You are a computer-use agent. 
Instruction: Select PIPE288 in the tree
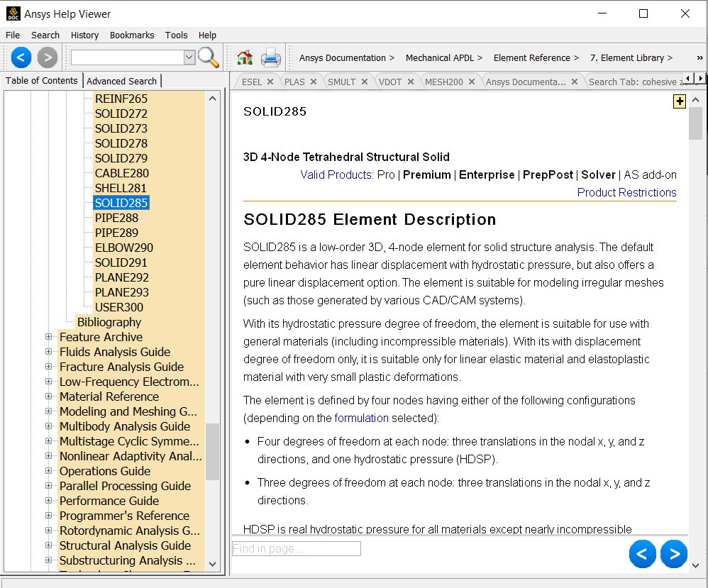pyautogui.click(x=116, y=218)
